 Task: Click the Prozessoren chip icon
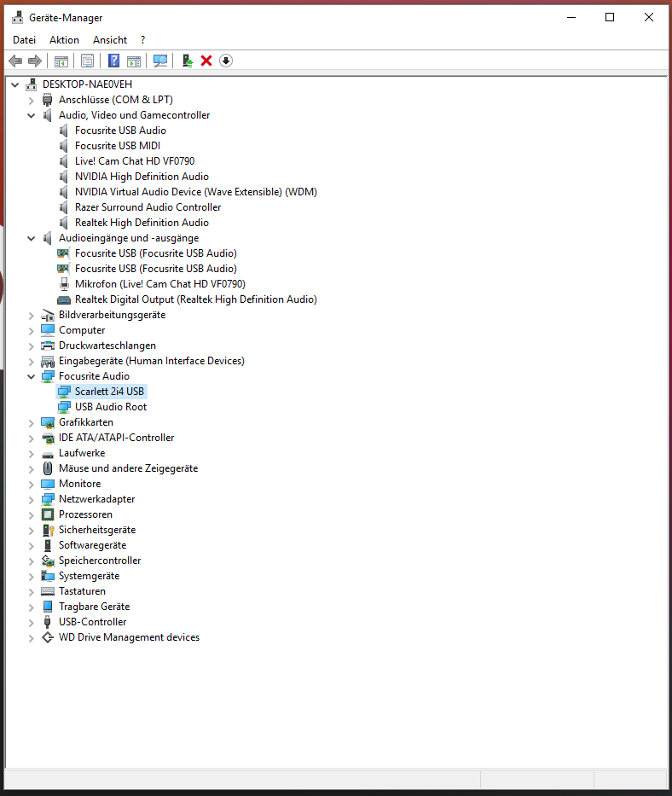(x=48, y=514)
